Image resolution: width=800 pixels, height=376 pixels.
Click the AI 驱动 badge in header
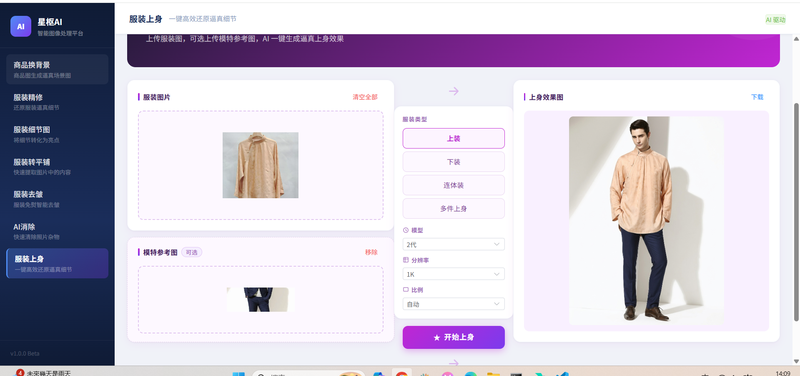click(775, 20)
